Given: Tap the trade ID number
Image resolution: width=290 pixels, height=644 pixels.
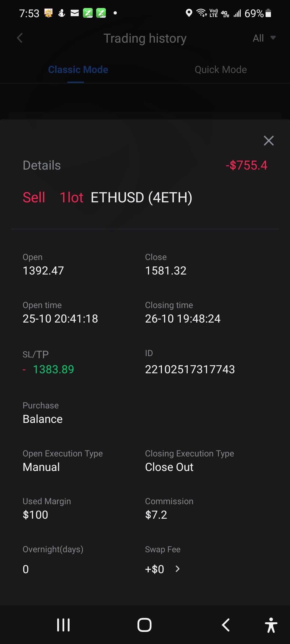Looking at the screenshot, I should click(190, 369).
